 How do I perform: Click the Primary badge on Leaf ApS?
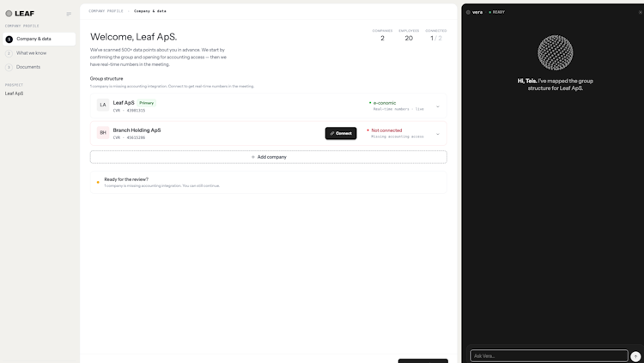tap(146, 103)
